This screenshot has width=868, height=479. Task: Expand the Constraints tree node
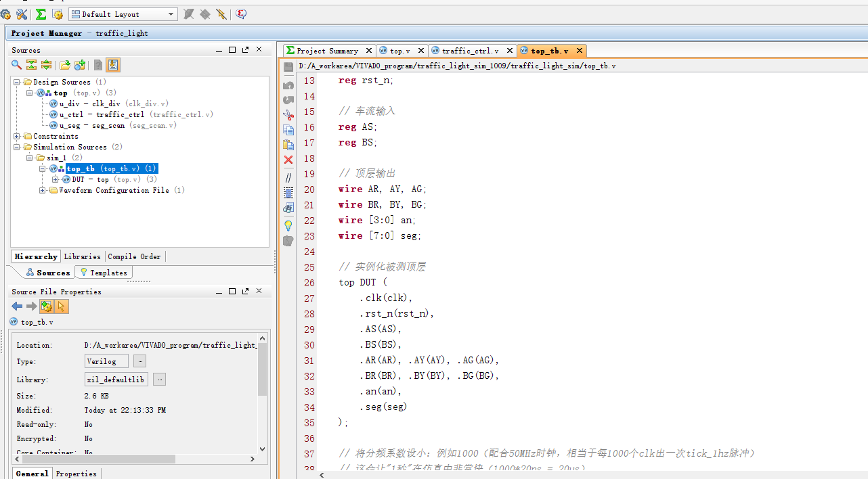17,136
